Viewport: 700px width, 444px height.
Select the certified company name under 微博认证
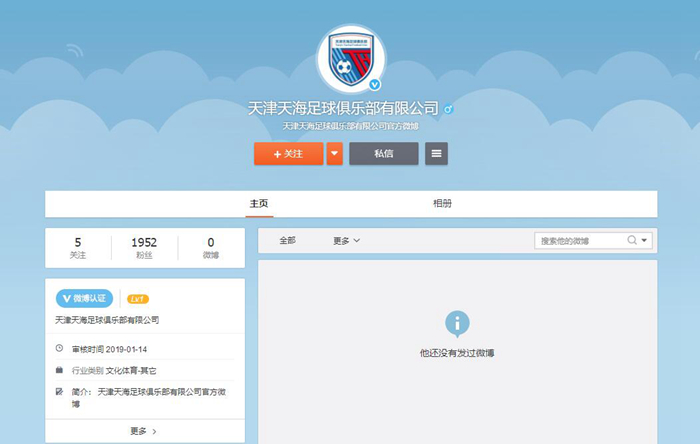pyautogui.click(x=107, y=320)
